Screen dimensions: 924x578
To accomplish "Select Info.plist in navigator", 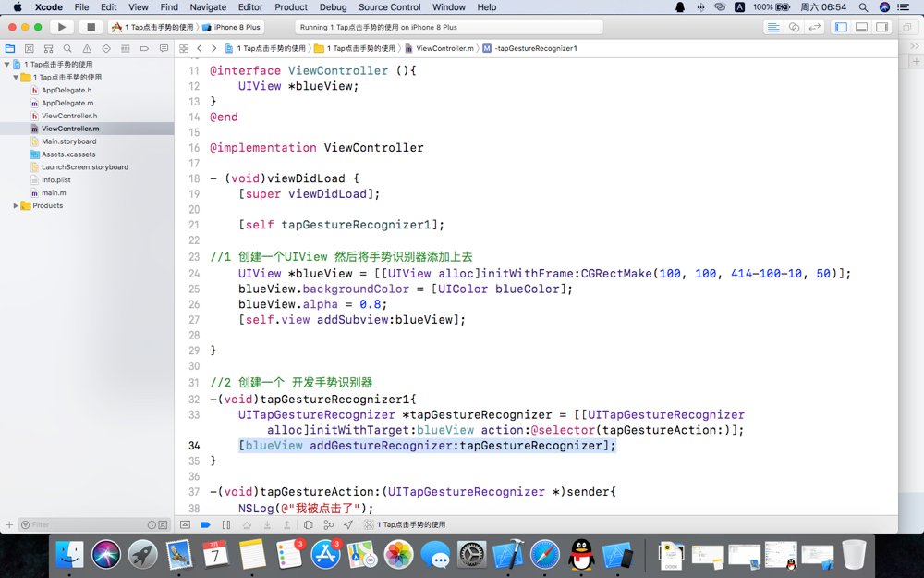I will (x=56, y=180).
